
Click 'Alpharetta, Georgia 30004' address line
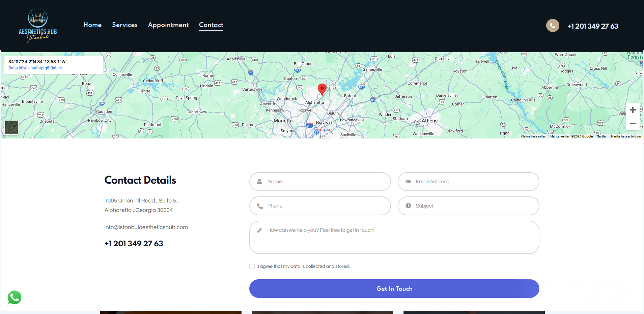[138, 210]
